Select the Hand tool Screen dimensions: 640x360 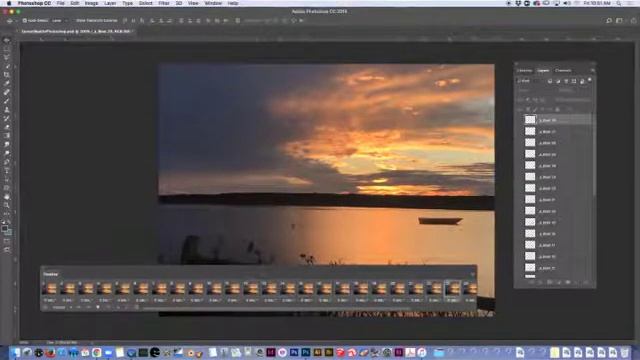click(7, 197)
